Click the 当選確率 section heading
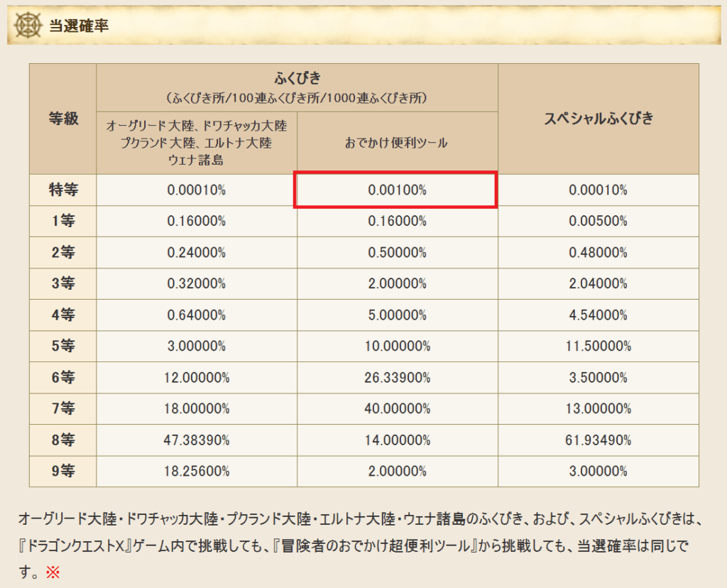The image size is (727, 588). point(78,26)
